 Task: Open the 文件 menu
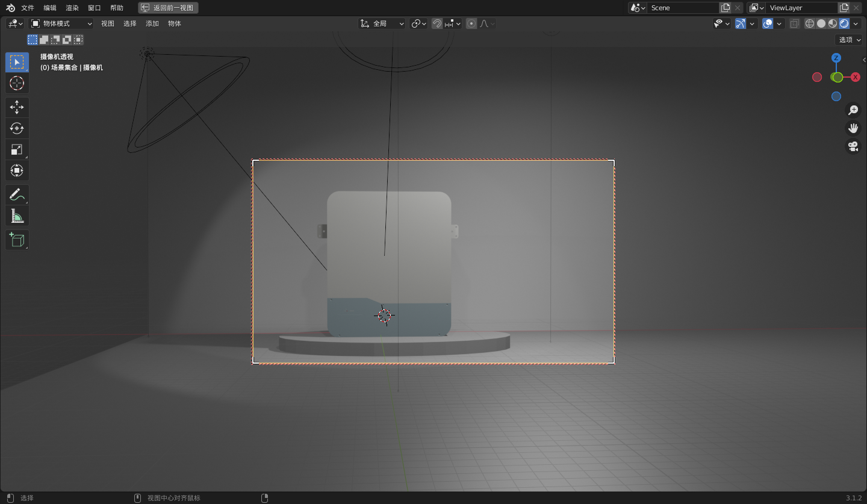tap(28, 8)
